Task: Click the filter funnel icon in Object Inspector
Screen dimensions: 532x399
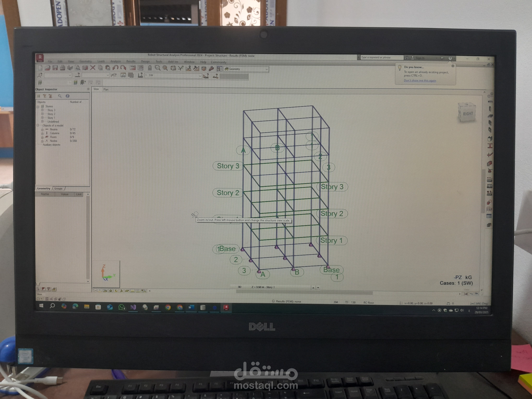Action: 45,96
